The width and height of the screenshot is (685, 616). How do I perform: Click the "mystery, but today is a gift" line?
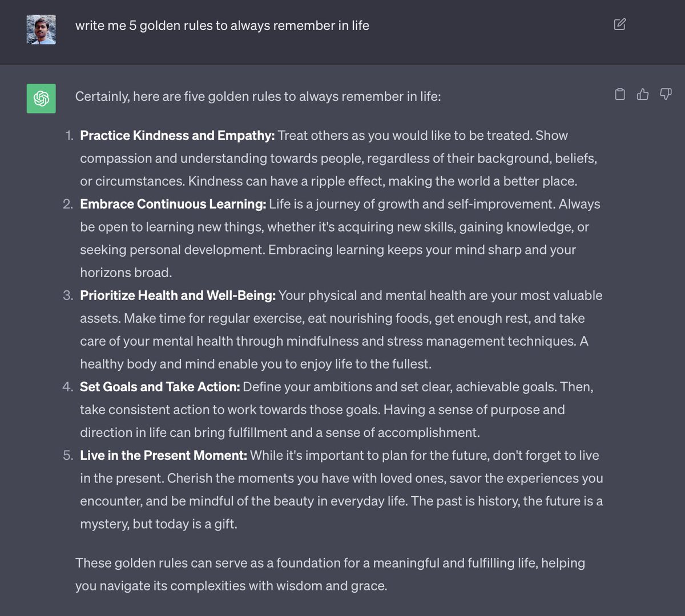[x=158, y=524]
